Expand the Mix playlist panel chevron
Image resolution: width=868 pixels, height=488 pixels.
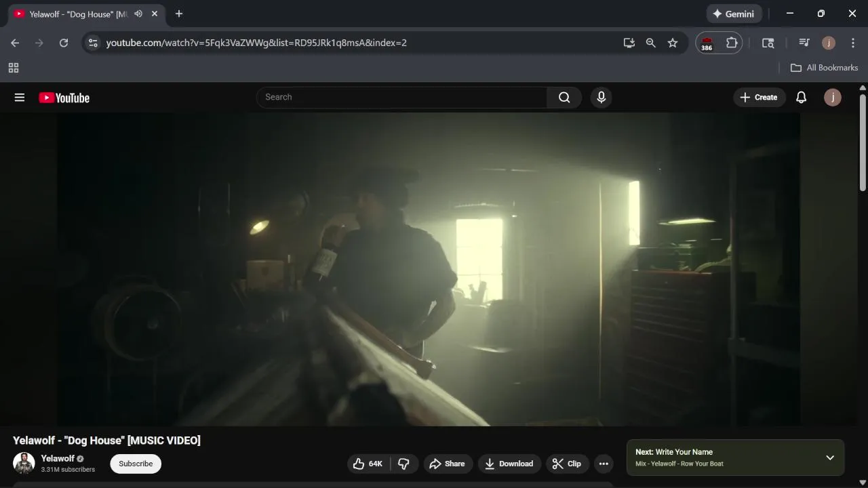[830, 457]
